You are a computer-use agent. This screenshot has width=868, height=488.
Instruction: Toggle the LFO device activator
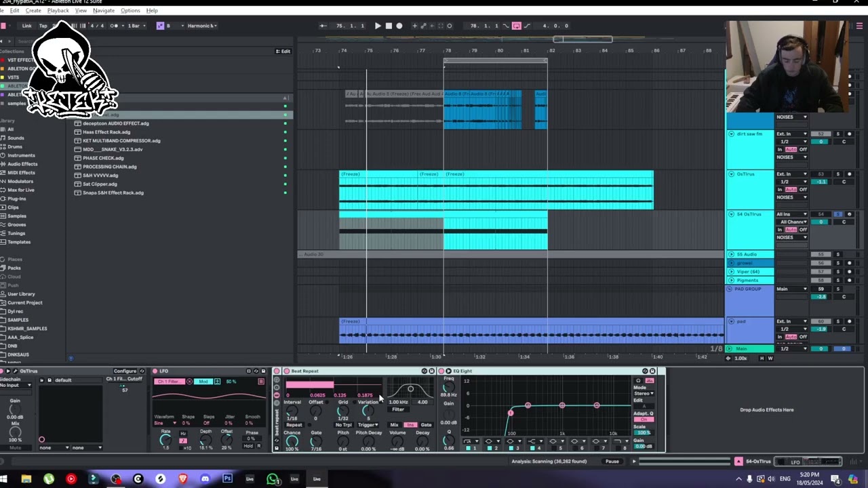tap(155, 371)
